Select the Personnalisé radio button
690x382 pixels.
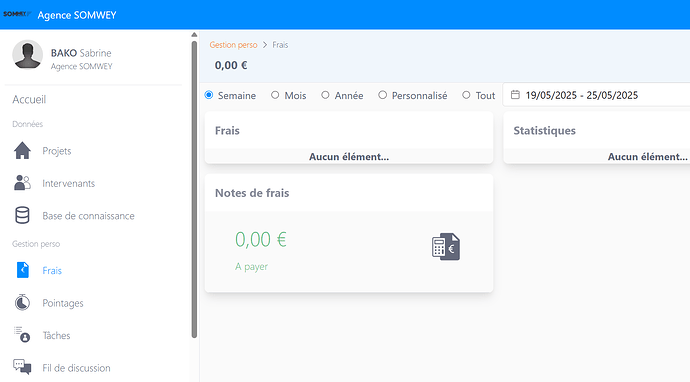(382, 95)
